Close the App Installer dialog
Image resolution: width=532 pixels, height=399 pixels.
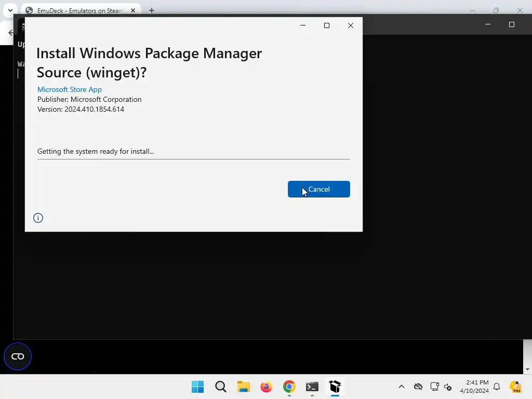click(x=351, y=25)
